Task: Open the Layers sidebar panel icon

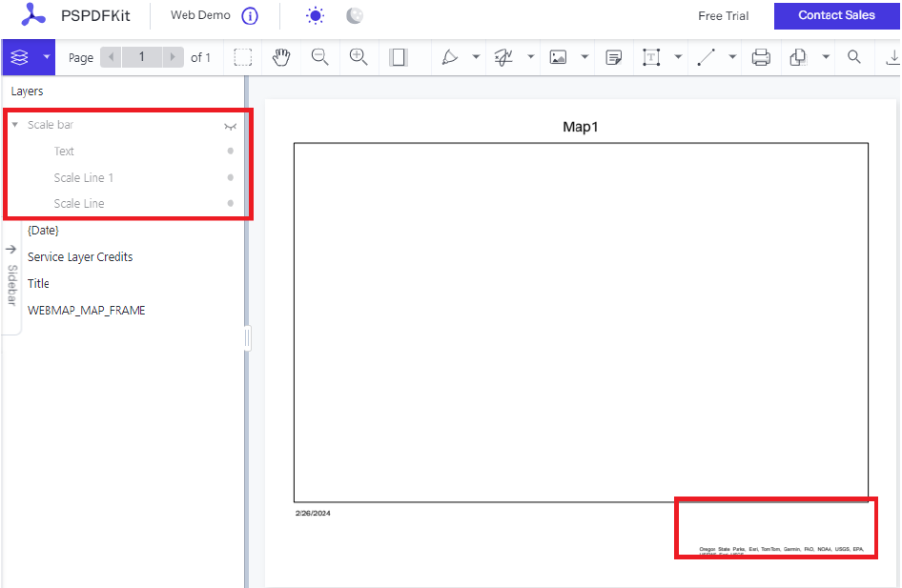Action: point(20,57)
